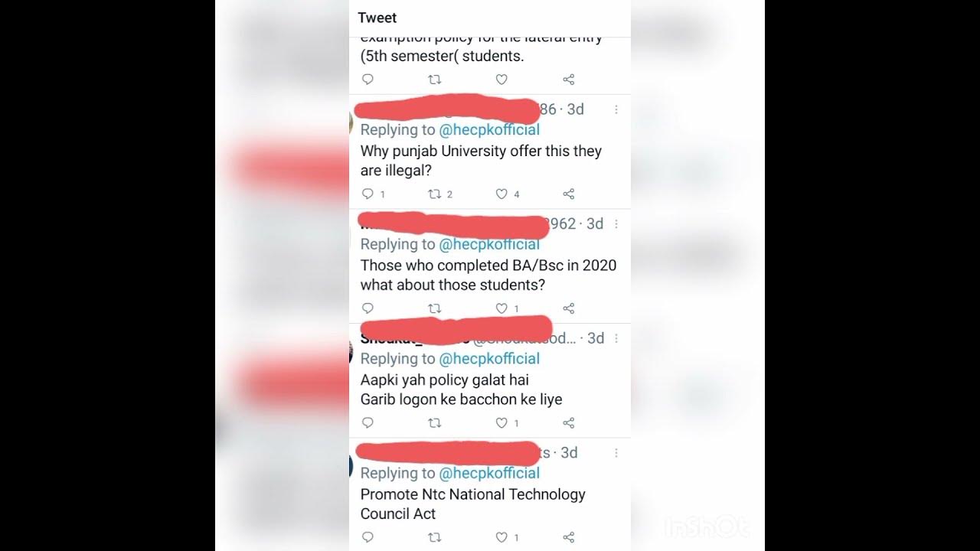The height and width of the screenshot is (551, 980).
Task: Retweet the punjab University illegal tweet
Action: (x=434, y=194)
